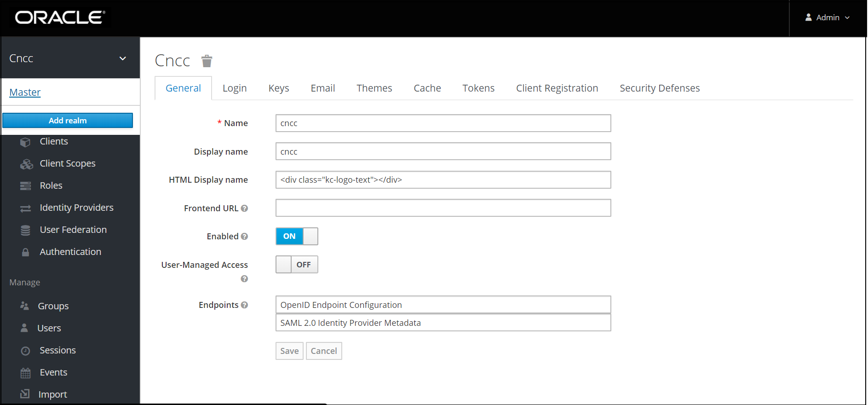This screenshot has height=405, width=868.
Task: Go to Authentication in the sidebar
Action: point(70,252)
